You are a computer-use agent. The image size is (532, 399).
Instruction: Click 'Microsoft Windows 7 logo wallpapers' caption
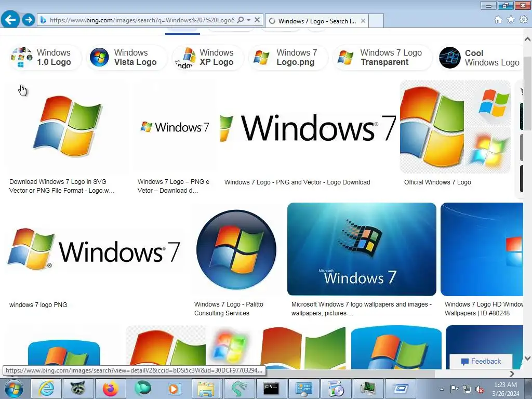(x=362, y=309)
